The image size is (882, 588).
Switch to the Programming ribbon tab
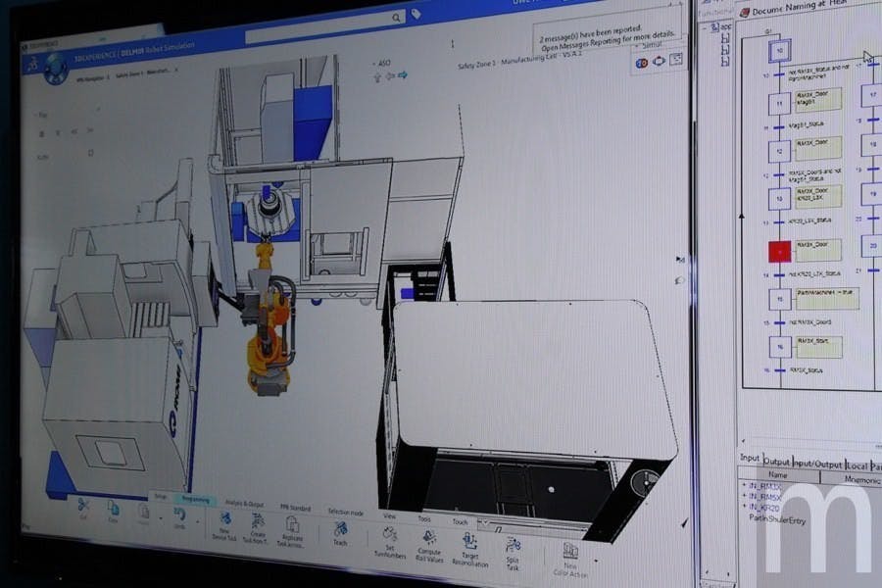(x=195, y=499)
